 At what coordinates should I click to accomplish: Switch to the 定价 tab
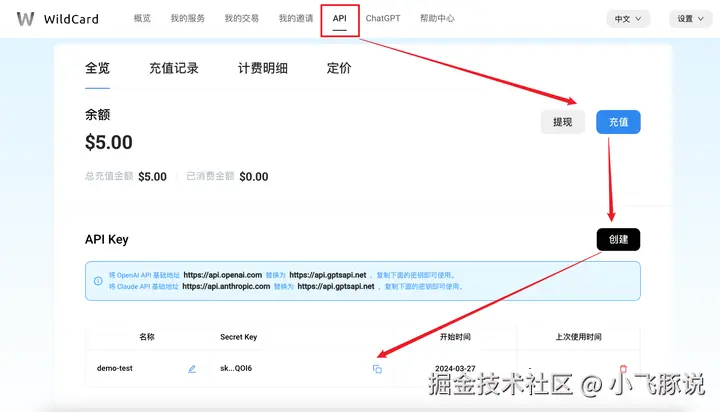point(339,68)
